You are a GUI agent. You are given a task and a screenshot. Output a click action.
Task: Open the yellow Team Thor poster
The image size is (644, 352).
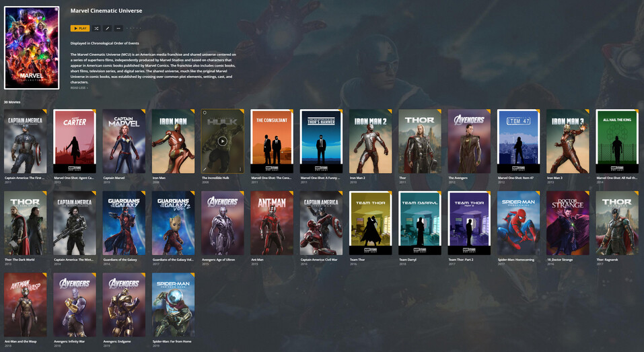click(371, 223)
